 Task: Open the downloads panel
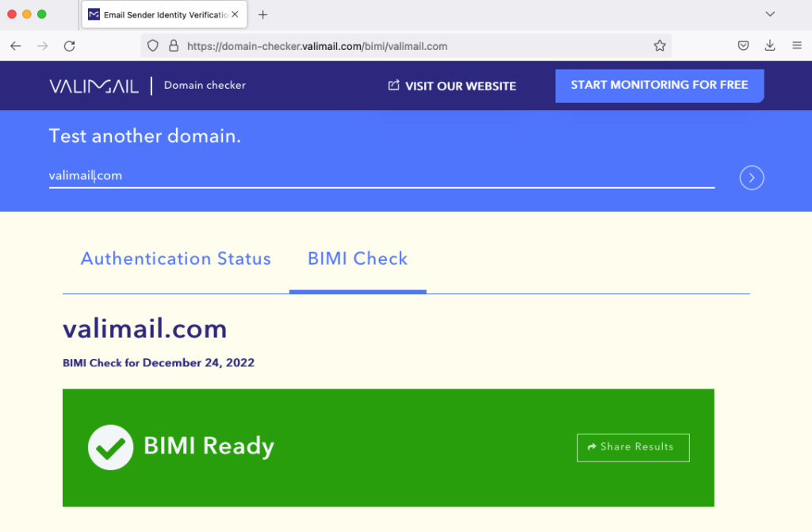click(x=770, y=45)
